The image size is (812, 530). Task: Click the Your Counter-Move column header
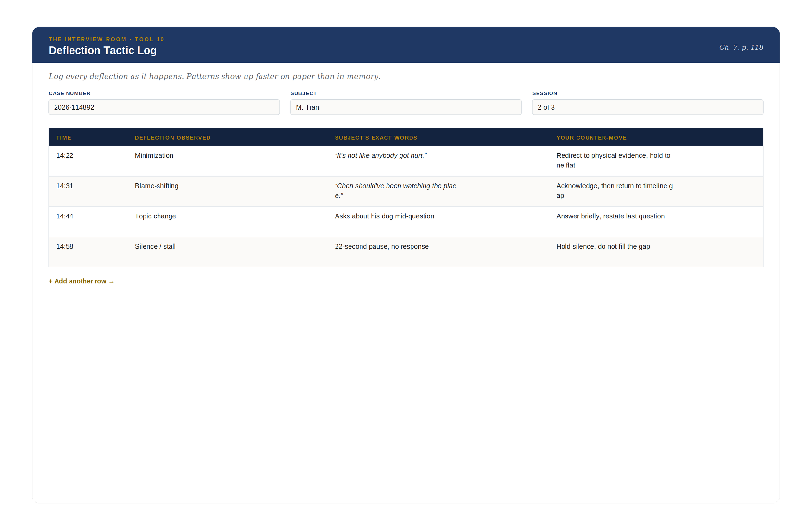(591, 137)
